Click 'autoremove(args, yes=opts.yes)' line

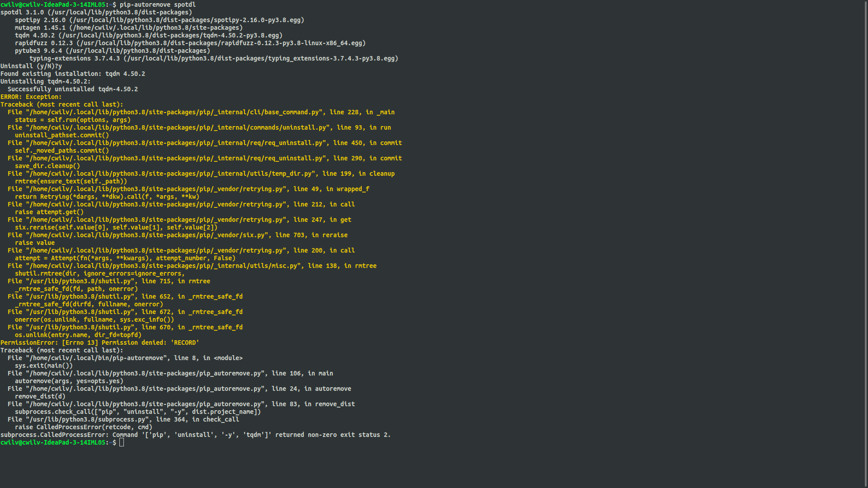click(x=69, y=381)
